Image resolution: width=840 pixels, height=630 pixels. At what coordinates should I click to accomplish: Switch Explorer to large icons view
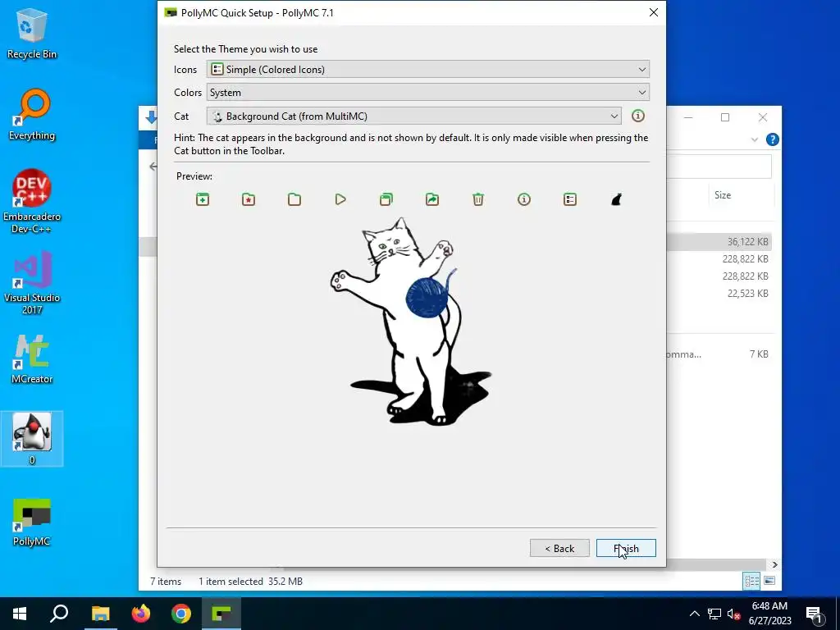click(769, 581)
